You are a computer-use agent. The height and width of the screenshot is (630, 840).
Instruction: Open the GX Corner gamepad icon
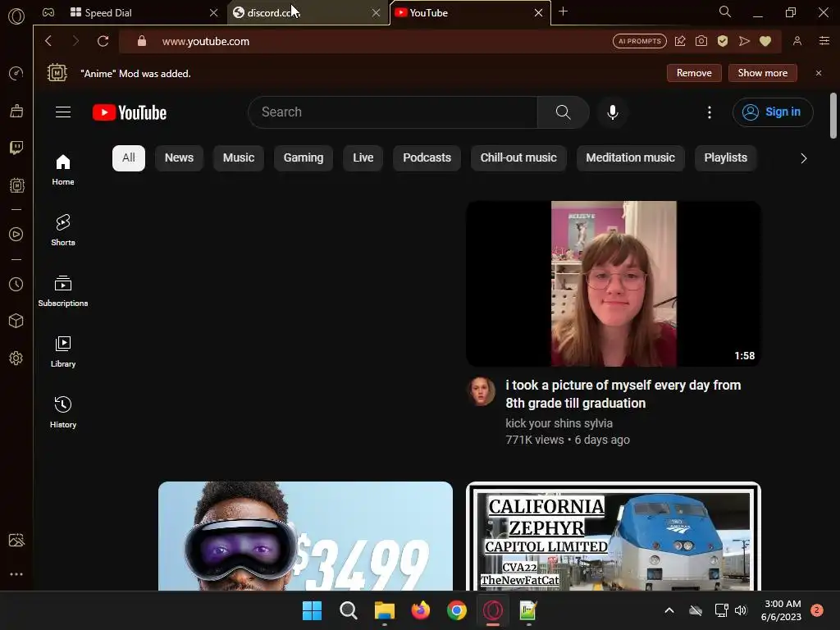[48, 12]
